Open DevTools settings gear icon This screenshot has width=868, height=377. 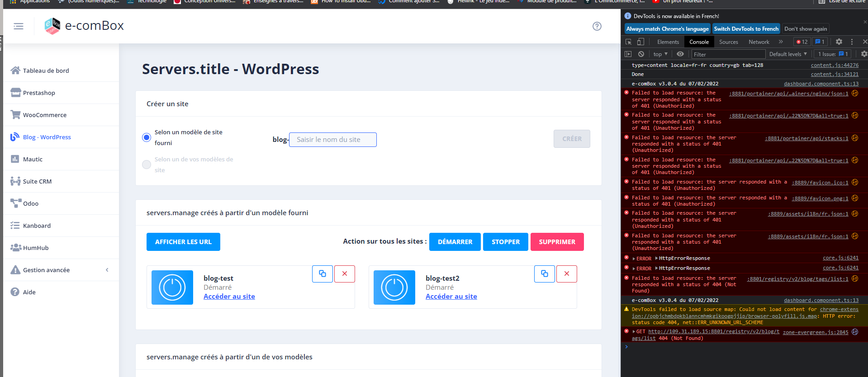839,42
